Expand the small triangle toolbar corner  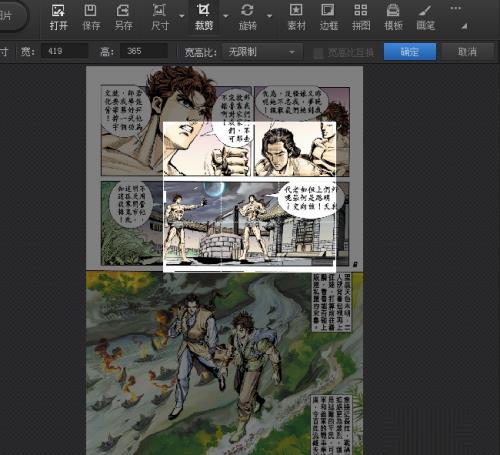pyautogui.click(x=464, y=26)
